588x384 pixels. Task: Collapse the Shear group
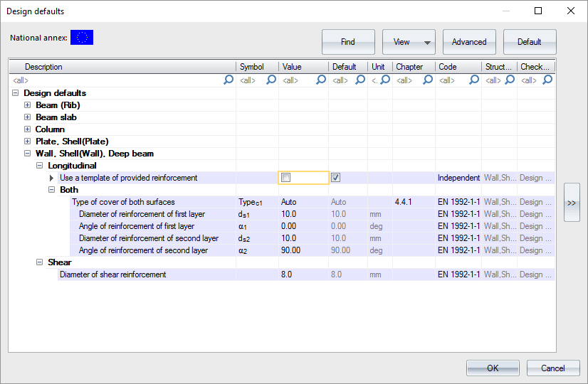pos(40,262)
